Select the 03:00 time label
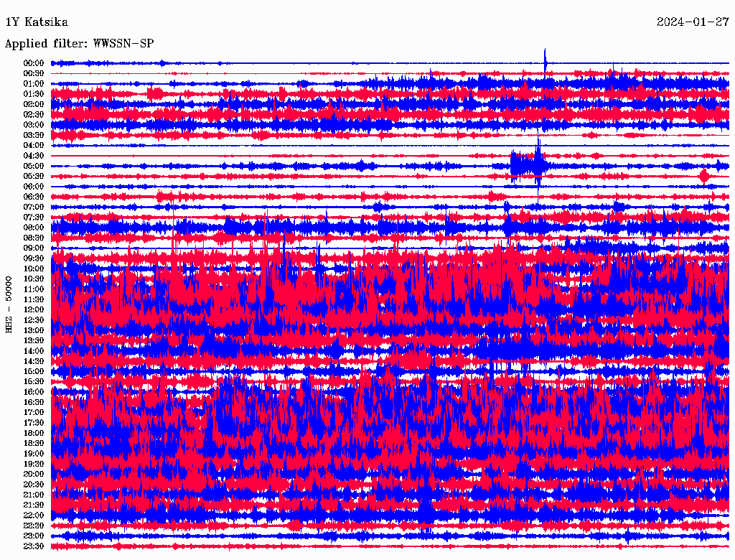This screenshot has height=560, width=735. pos(34,125)
